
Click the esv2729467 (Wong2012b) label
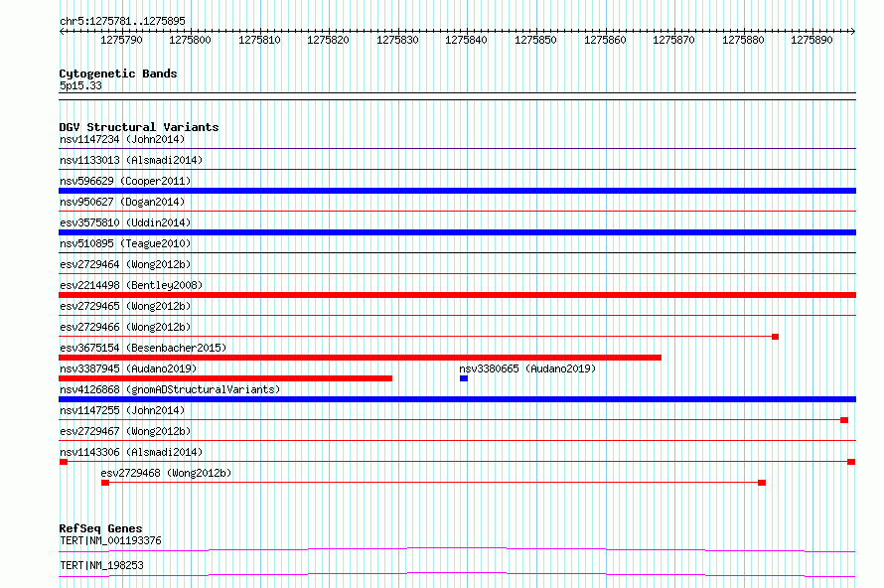125,431
